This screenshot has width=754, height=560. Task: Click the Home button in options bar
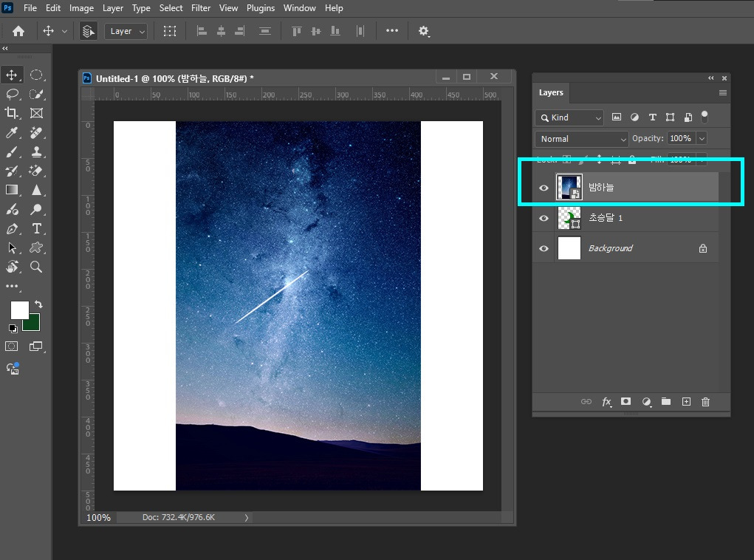(x=18, y=31)
